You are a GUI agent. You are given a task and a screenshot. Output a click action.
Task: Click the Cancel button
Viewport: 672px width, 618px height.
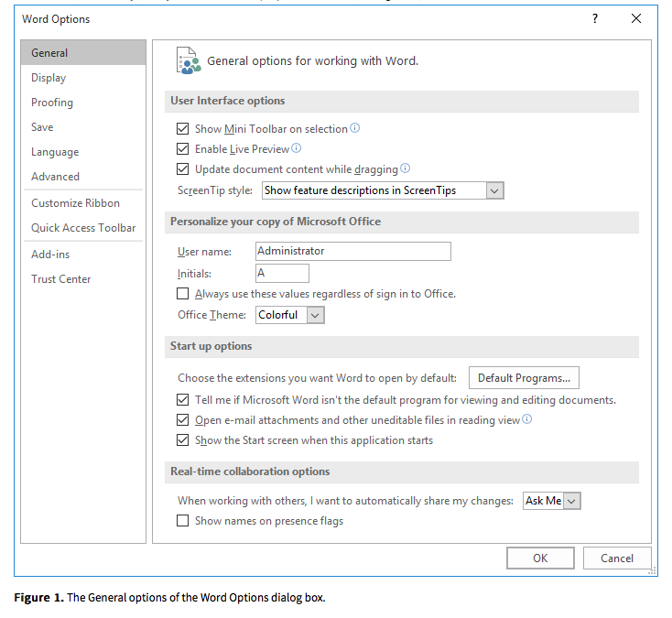[617, 558]
